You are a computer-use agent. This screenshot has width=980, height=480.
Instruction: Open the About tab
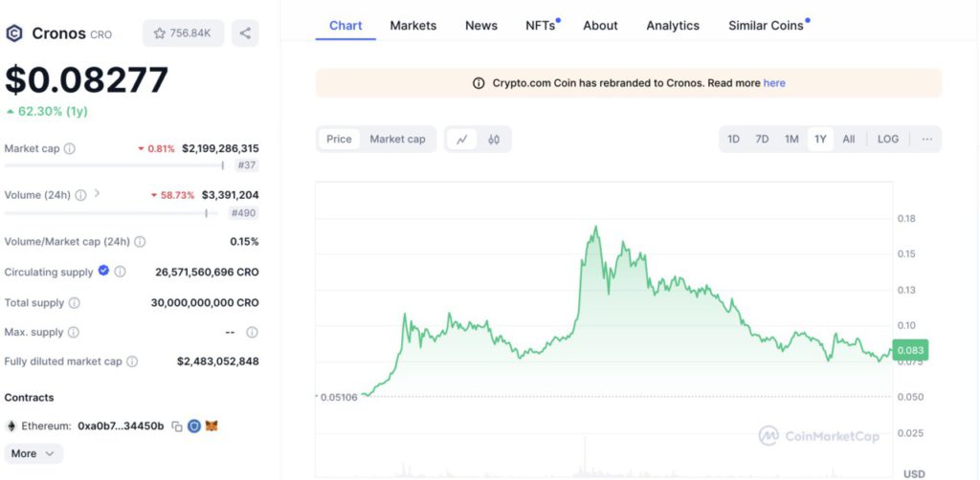coord(601,26)
